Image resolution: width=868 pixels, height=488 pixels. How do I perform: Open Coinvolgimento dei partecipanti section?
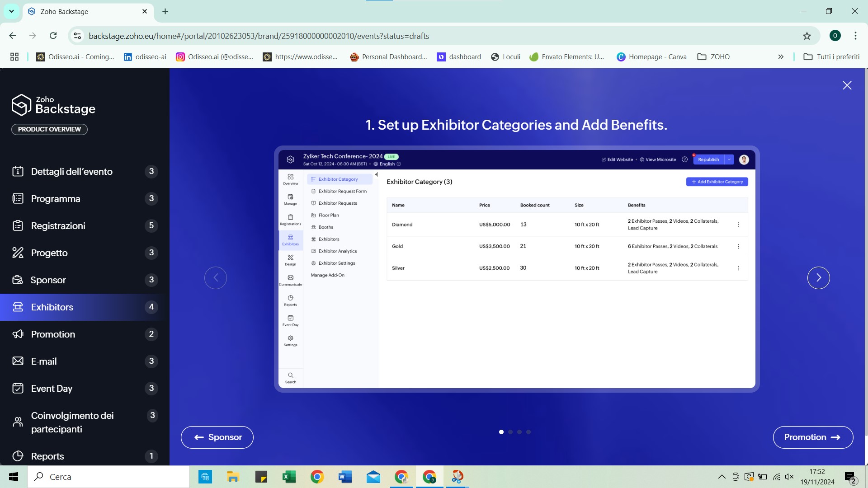click(x=85, y=422)
